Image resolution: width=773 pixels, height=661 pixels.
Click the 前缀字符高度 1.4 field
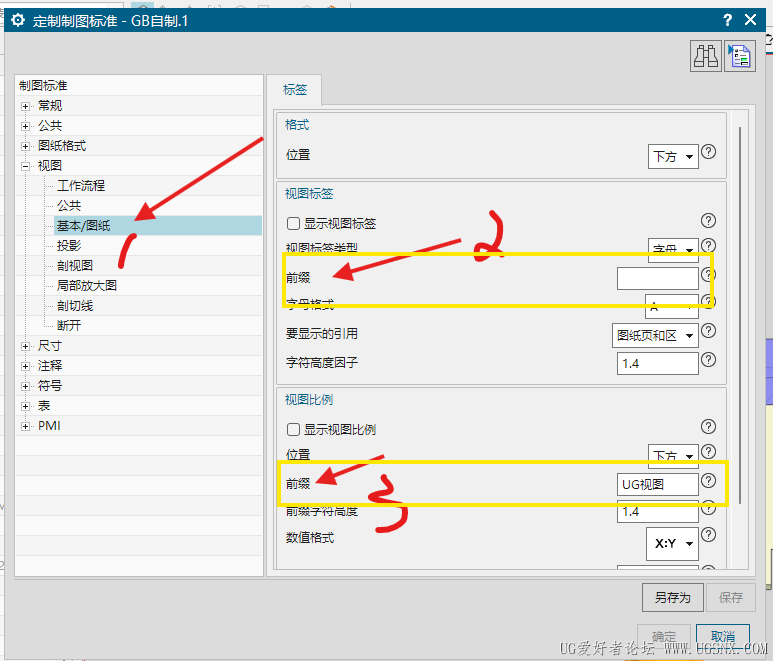tap(658, 513)
